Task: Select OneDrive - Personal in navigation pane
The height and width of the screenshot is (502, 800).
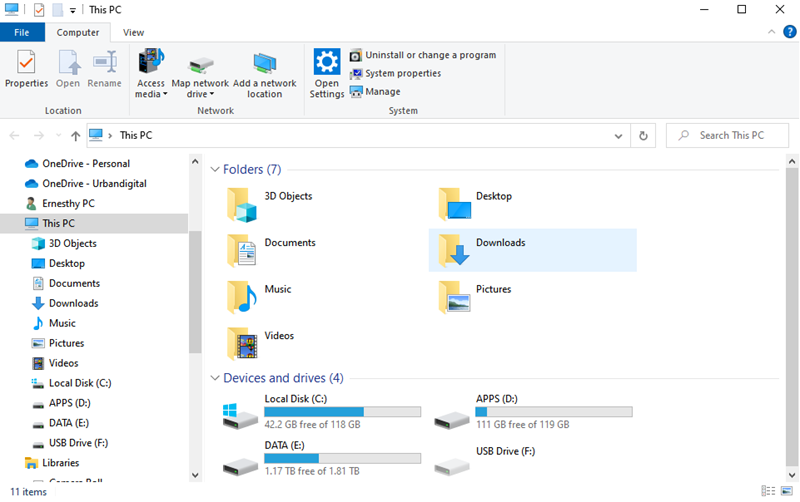Action: pyautogui.click(x=86, y=163)
